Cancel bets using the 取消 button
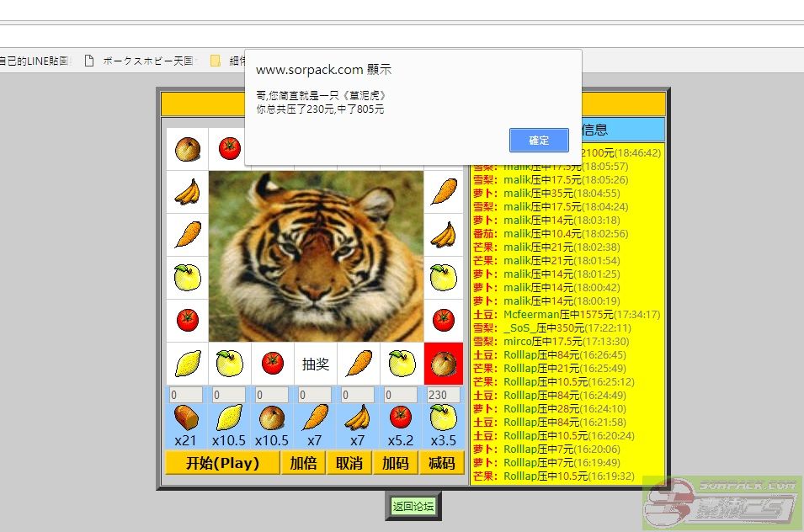This screenshot has height=532, width=804. pos(349,463)
